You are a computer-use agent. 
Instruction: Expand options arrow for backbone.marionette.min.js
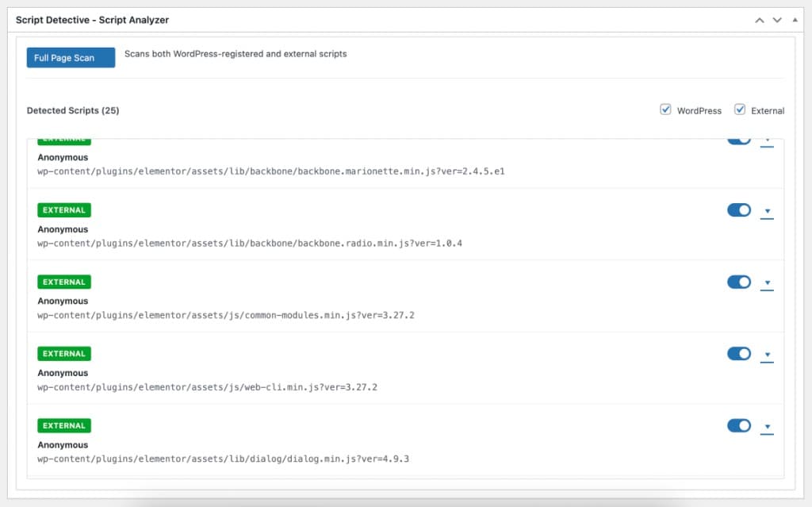pyautogui.click(x=766, y=141)
